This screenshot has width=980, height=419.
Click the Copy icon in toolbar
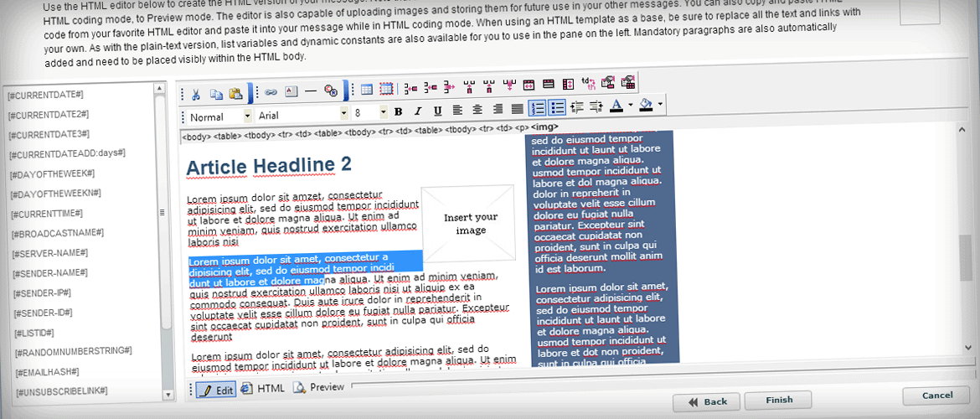[x=216, y=92]
